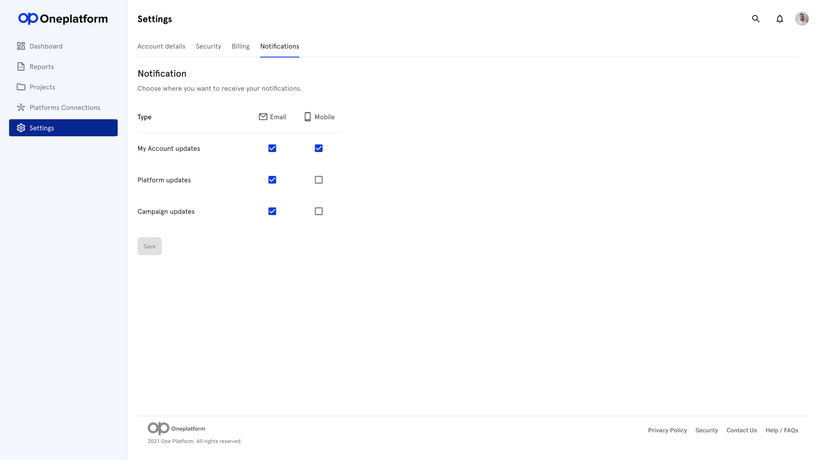Open the Security tab

[208, 46]
